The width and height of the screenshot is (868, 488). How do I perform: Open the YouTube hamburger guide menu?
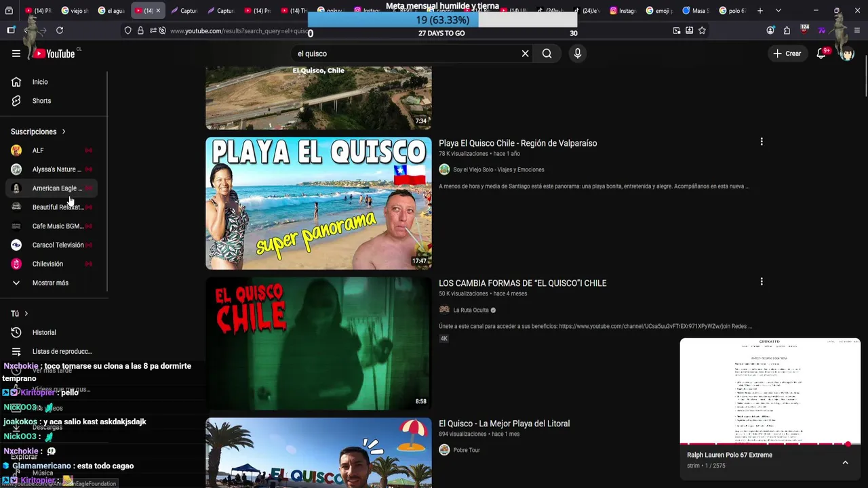click(x=16, y=54)
